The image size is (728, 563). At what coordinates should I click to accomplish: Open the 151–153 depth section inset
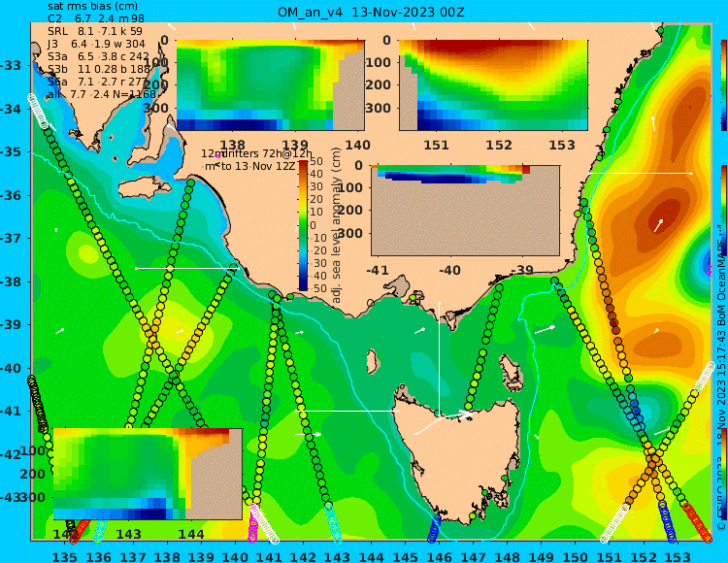(x=493, y=85)
